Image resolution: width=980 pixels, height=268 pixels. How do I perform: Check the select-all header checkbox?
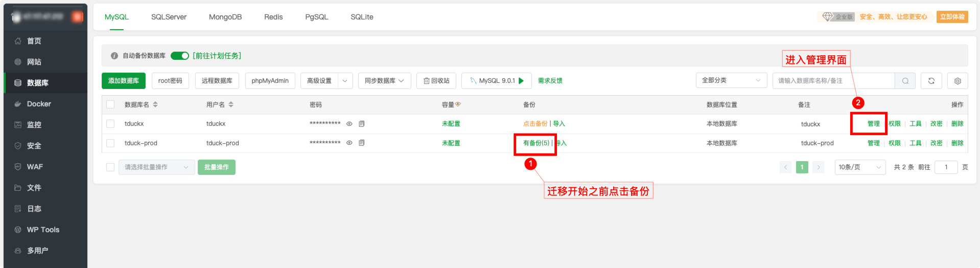[110, 104]
